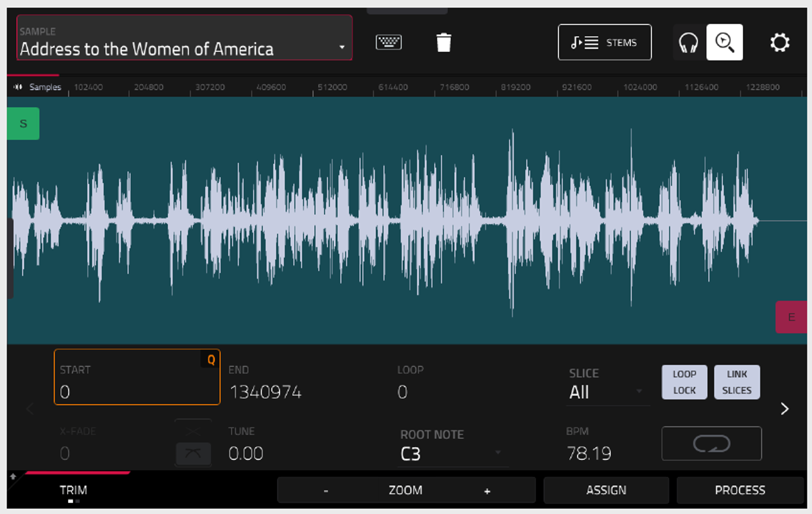
Task: Click ruler mark 512000
Action: pyautogui.click(x=332, y=87)
